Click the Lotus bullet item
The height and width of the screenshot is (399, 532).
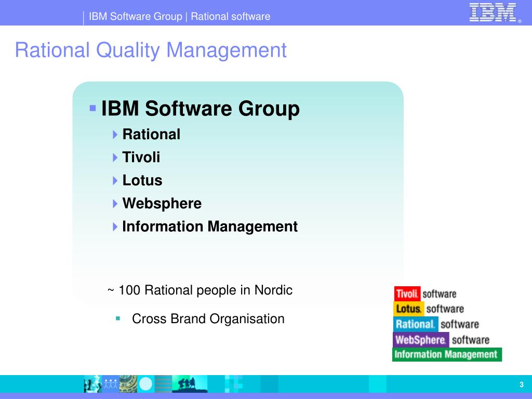point(142,180)
